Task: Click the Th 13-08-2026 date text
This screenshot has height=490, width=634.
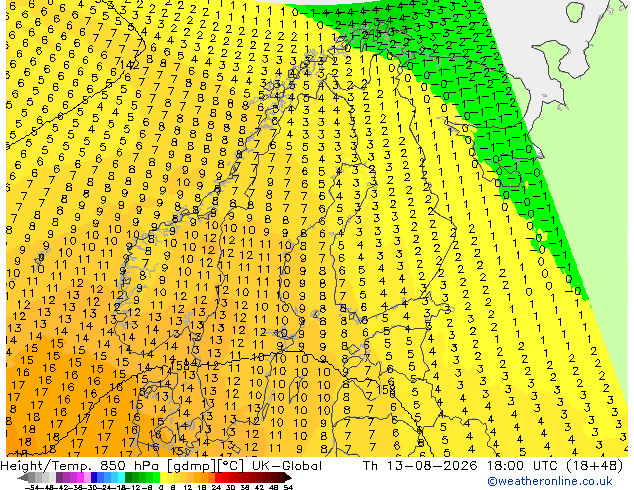Action: pyautogui.click(x=420, y=466)
